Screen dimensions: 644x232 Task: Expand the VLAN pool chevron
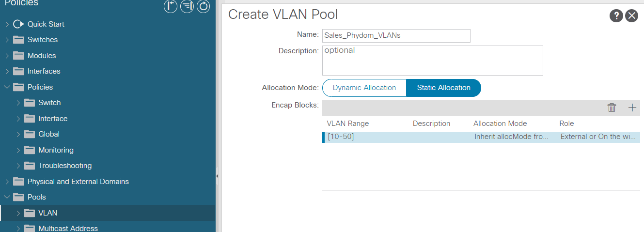coord(18,213)
